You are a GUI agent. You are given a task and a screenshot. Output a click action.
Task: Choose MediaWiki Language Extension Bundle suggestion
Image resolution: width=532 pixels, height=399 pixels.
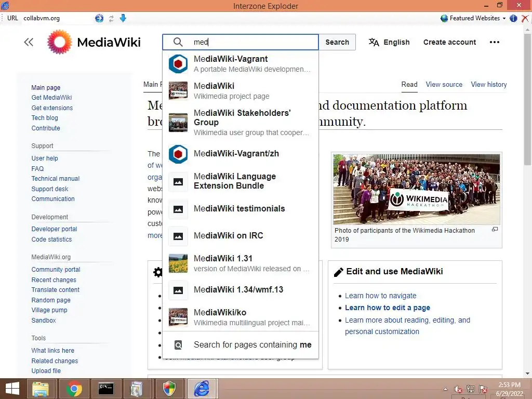pos(241,181)
